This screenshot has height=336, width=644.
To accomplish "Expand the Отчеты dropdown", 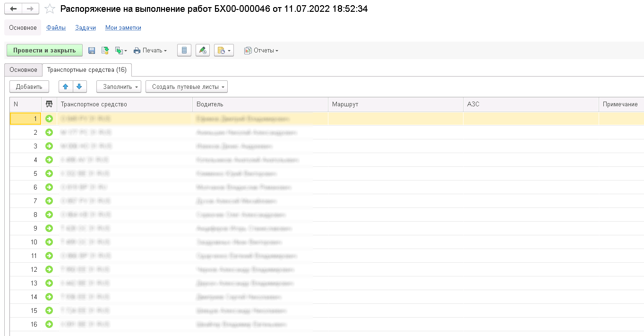I will [x=261, y=51].
